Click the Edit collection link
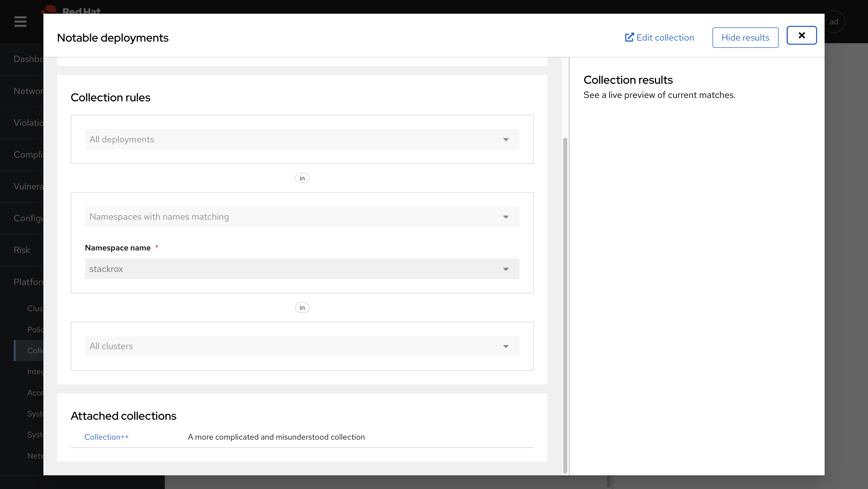Viewport: 868px width, 489px height. coord(665,37)
